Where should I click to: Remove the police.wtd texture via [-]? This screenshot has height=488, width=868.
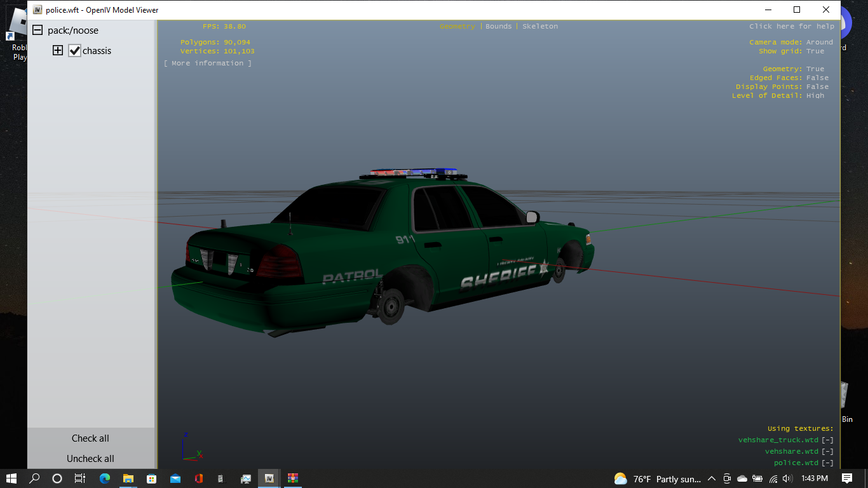[827, 463]
